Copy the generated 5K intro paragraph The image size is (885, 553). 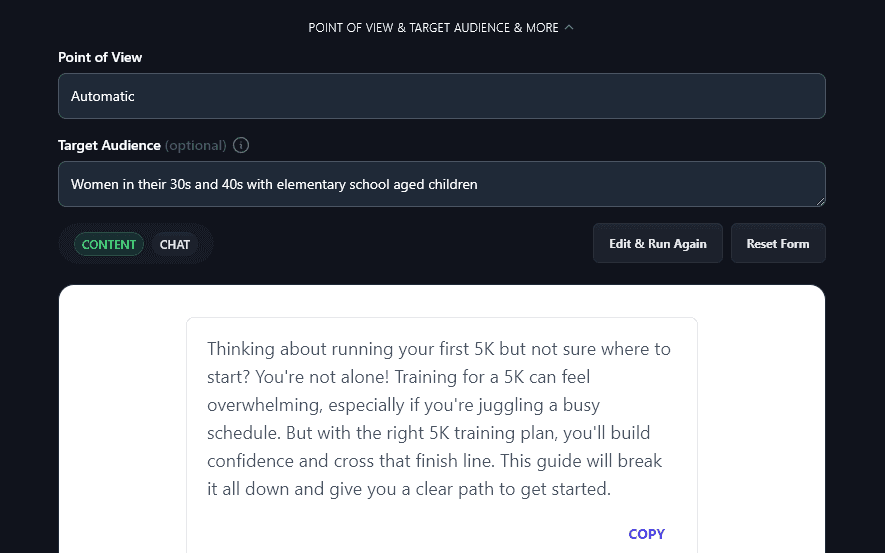click(x=646, y=534)
